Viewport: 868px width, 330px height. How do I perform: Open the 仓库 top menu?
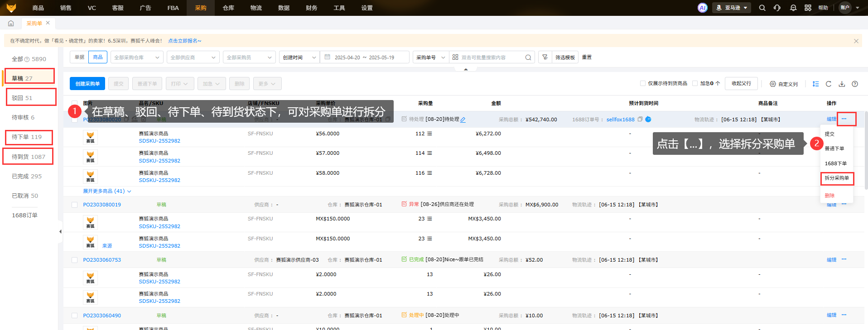pyautogui.click(x=228, y=8)
